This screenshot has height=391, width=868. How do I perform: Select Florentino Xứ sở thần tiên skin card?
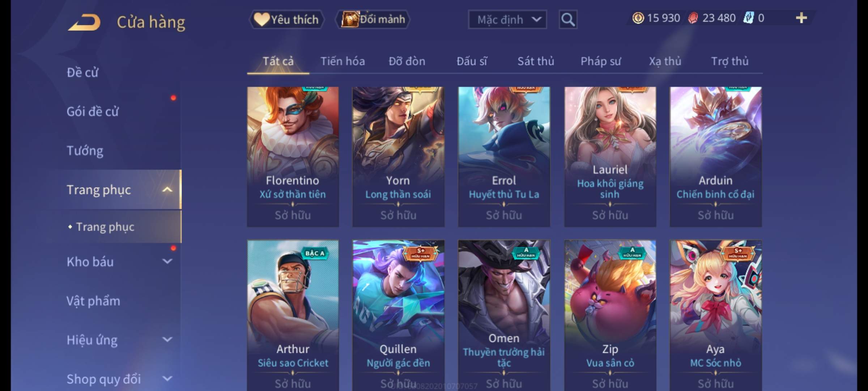[x=293, y=157]
